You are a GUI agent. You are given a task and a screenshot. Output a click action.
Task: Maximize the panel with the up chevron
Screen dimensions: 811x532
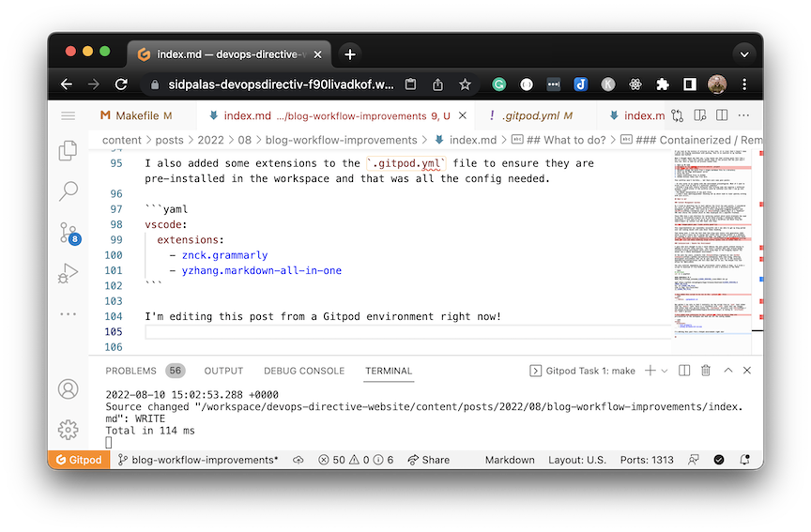728,371
